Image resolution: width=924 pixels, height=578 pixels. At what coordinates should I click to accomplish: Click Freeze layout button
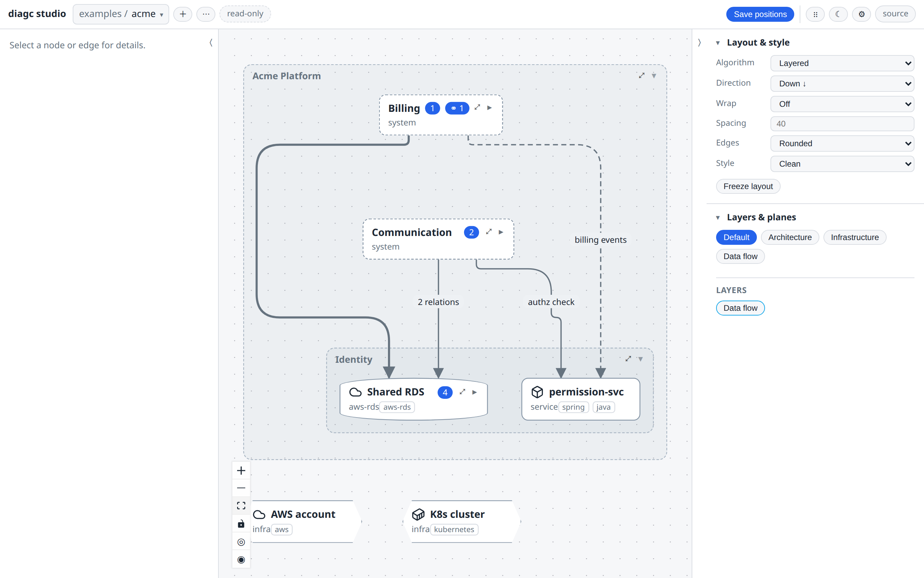tap(748, 186)
